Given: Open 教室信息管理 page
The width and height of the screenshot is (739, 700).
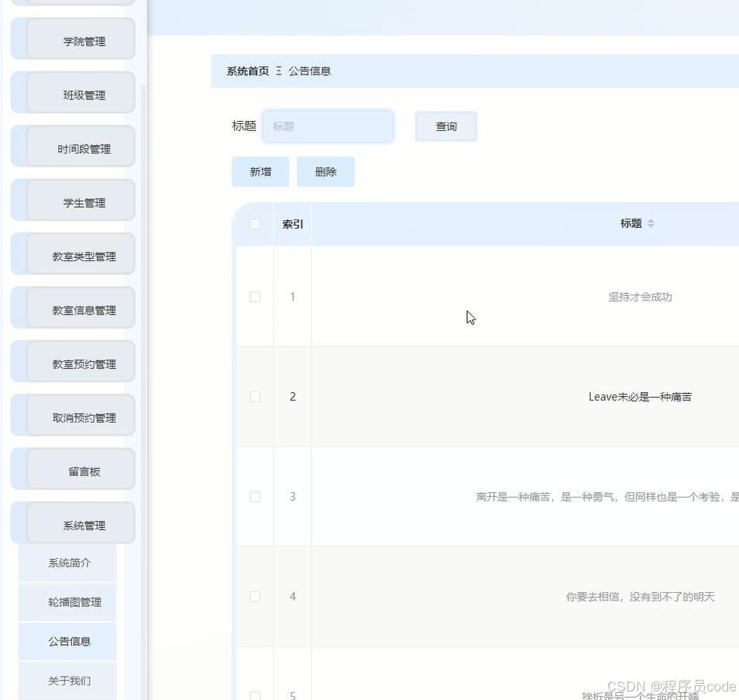Looking at the screenshot, I should click(x=71, y=307).
